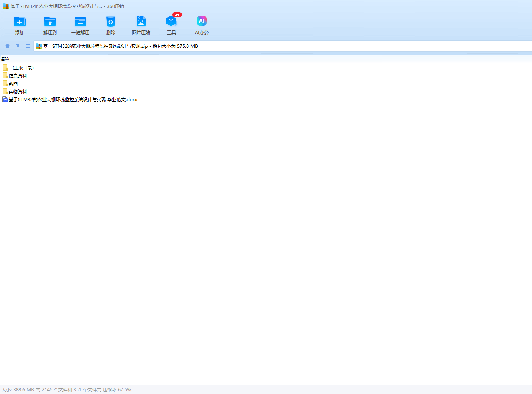Select the 实物资料 folder
This screenshot has height=394, width=532.
pyautogui.click(x=15, y=91)
